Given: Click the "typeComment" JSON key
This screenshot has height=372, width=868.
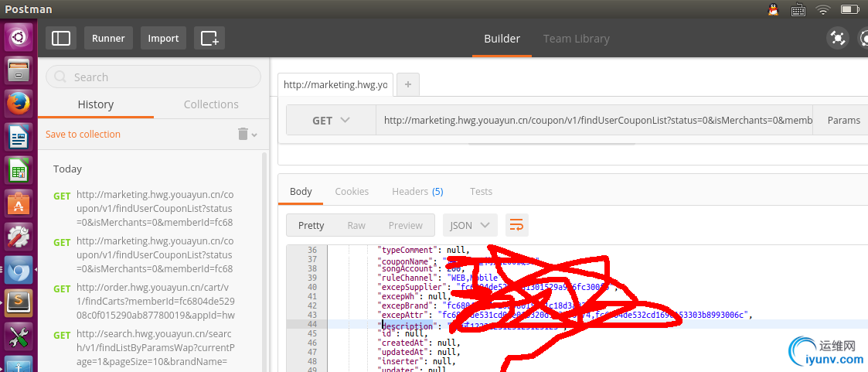Looking at the screenshot, I should tap(408, 251).
